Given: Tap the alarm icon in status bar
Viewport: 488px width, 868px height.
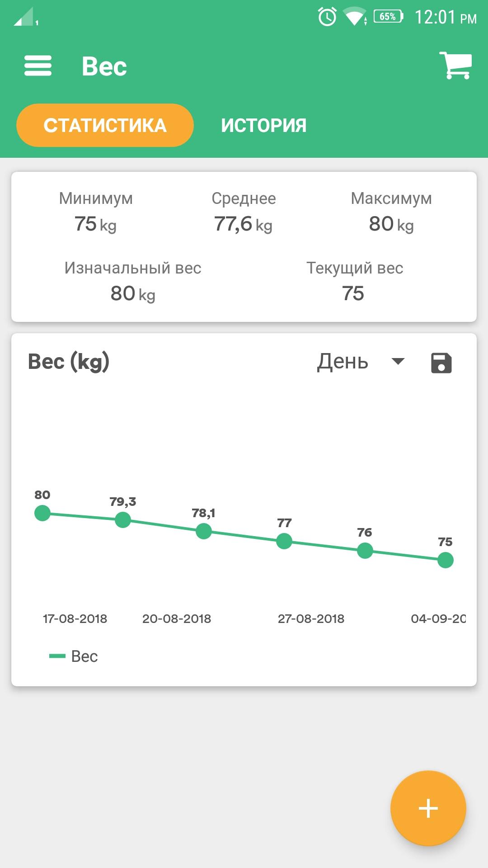Looking at the screenshot, I should 327,17.
